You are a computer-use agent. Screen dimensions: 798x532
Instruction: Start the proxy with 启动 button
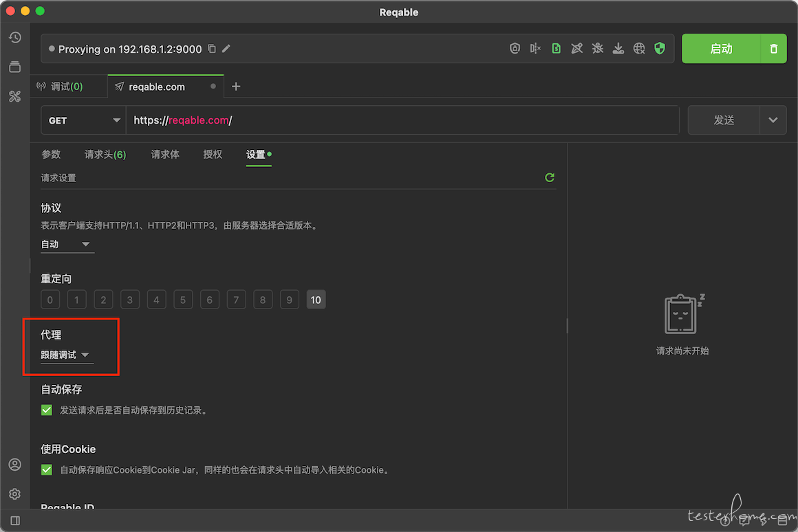tap(721, 49)
